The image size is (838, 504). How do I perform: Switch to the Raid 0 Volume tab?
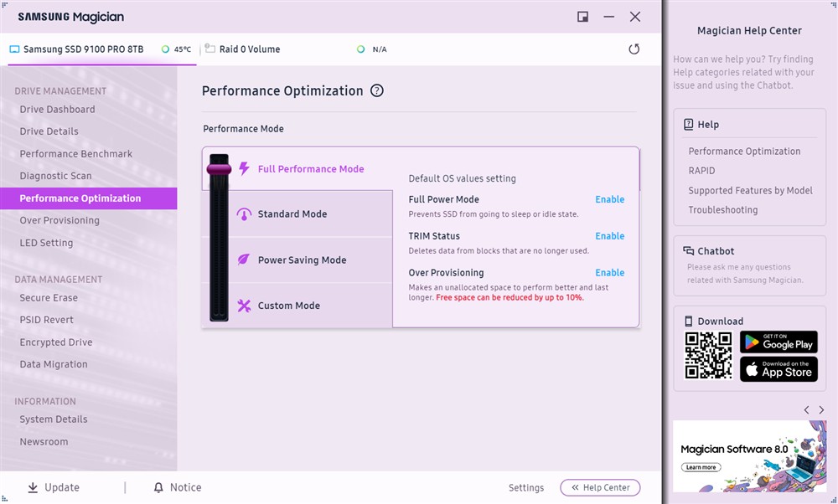tap(249, 49)
